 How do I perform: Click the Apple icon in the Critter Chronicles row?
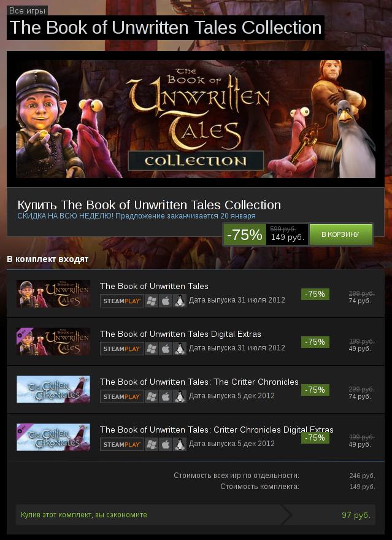tap(166, 396)
